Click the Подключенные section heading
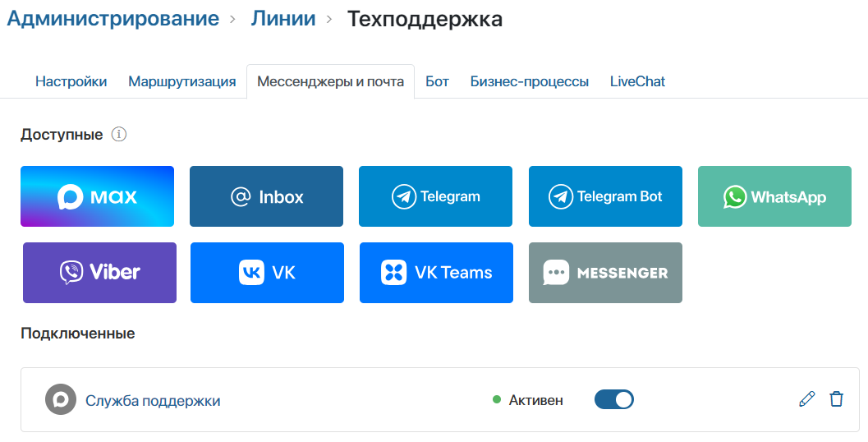 78,334
